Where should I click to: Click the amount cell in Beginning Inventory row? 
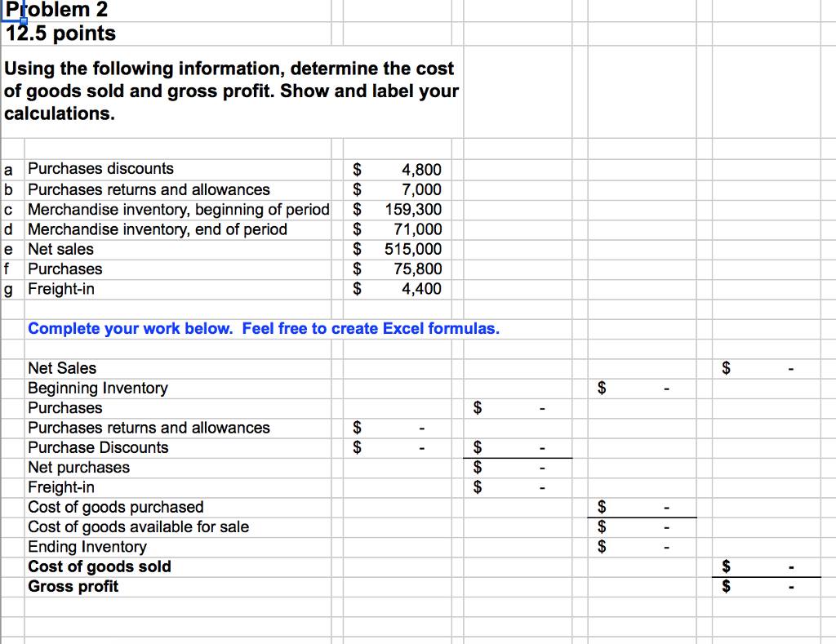(642, 388)
